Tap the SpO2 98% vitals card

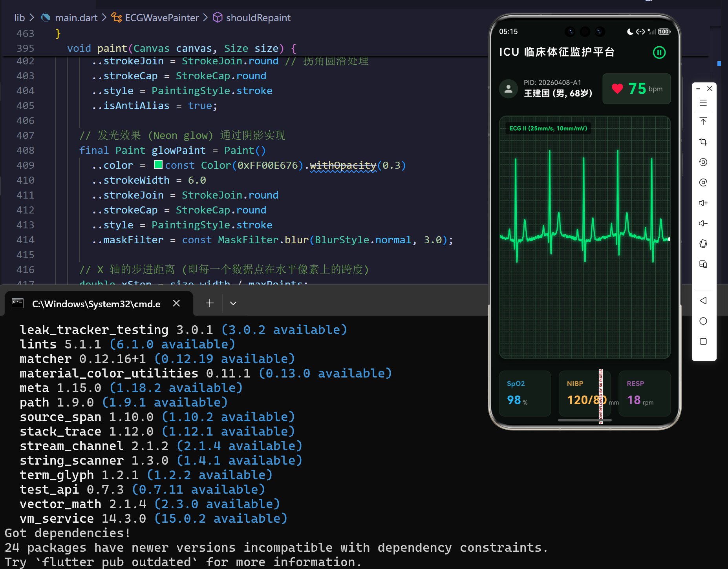(525, 393)
